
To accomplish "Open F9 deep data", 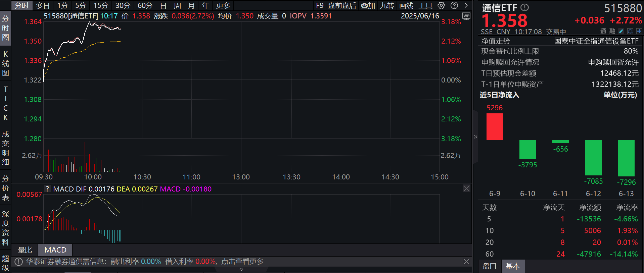I will click(x=320, y=5).
